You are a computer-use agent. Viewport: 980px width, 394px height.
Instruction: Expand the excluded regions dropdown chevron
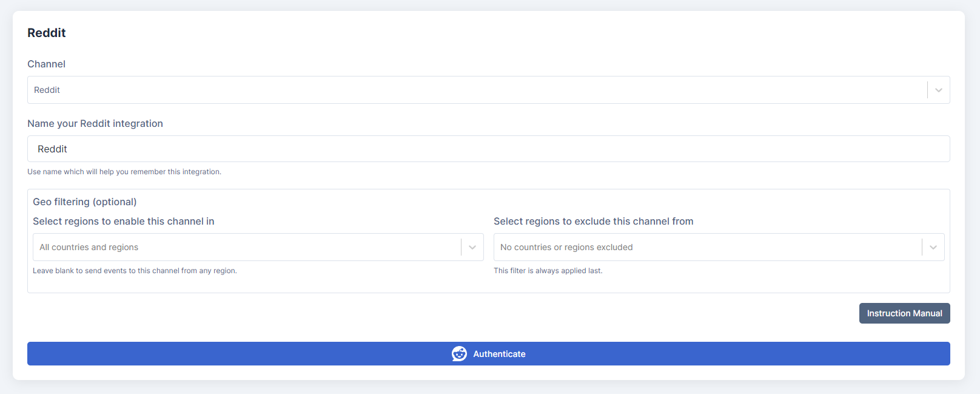click(x=933, y=247)
